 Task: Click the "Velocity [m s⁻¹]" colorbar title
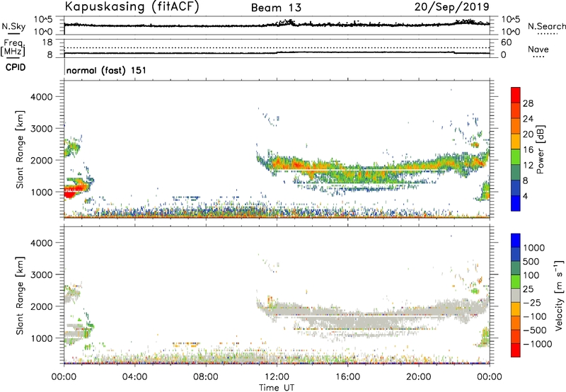click(x=559, y=295)
